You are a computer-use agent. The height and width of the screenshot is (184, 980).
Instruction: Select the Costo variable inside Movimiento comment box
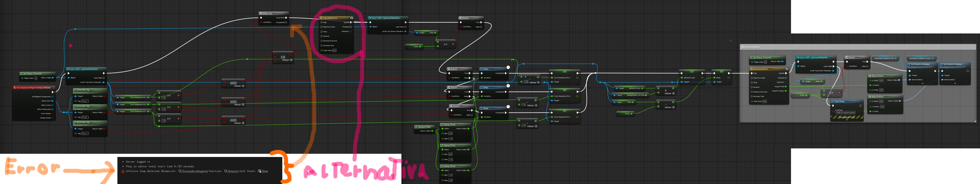[x=801, y=95]
